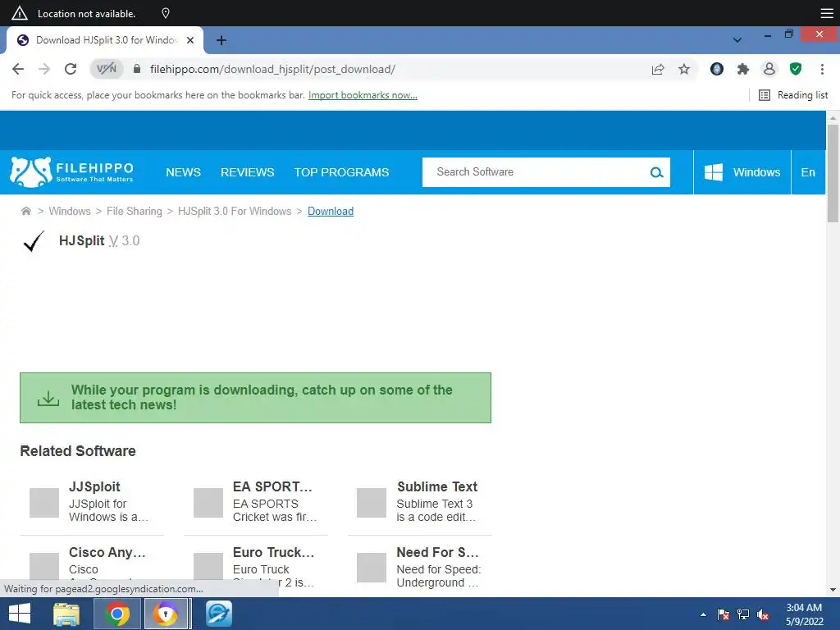Share this page using share icon

click(x=658, y=69)
